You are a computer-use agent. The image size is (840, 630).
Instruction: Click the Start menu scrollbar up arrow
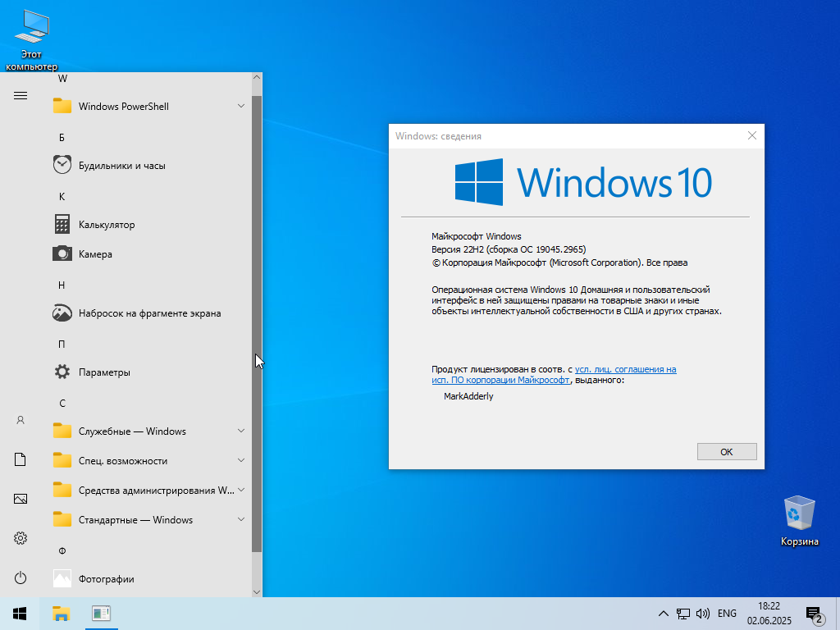(257, 77)
